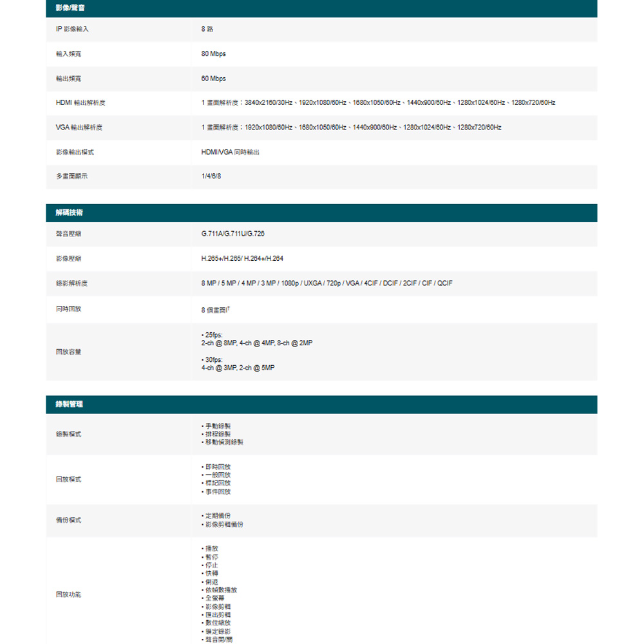Click the HDMI resolution list starting with 3840x2160/30Hz
This screenshot has width=644, height=644.
click(x=378, y=102)
